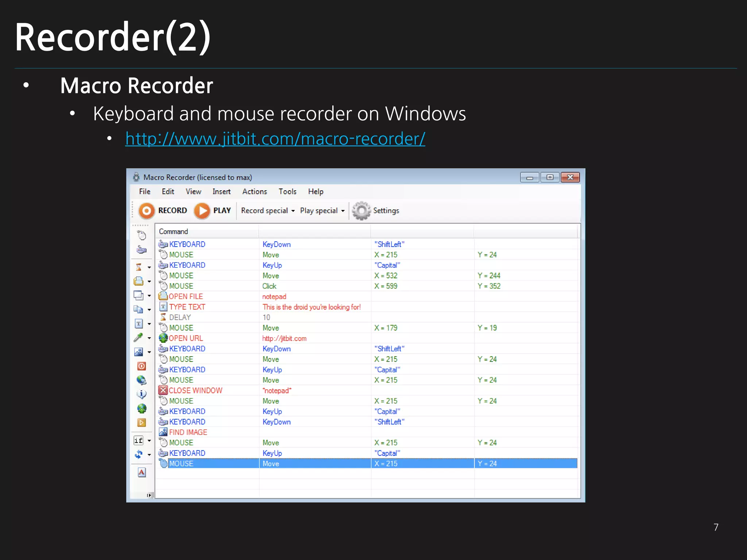This screenshot has height=560, width=747.
Task: Expand the 'if' condition dropdown arrow
Action: click(x=149, y=441)
